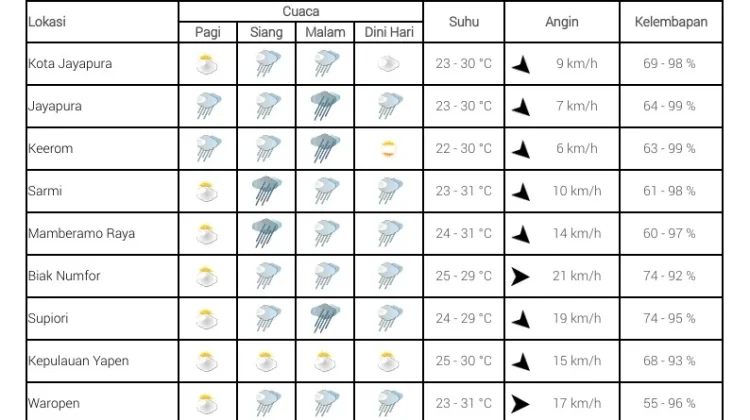The height and width of the screenshot is (420, 750).
Task: Select Supiori night heavy rain icon
Action: [325, 318]
